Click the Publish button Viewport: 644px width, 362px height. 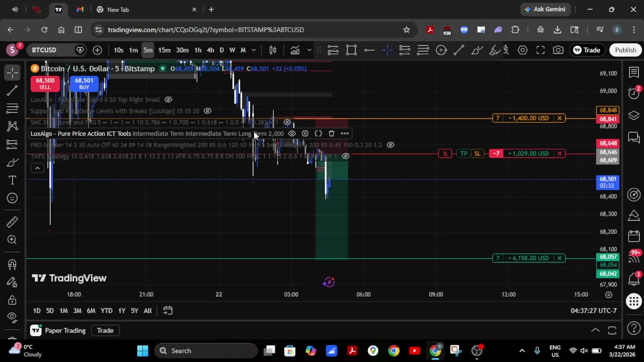(x=625, y=50)
